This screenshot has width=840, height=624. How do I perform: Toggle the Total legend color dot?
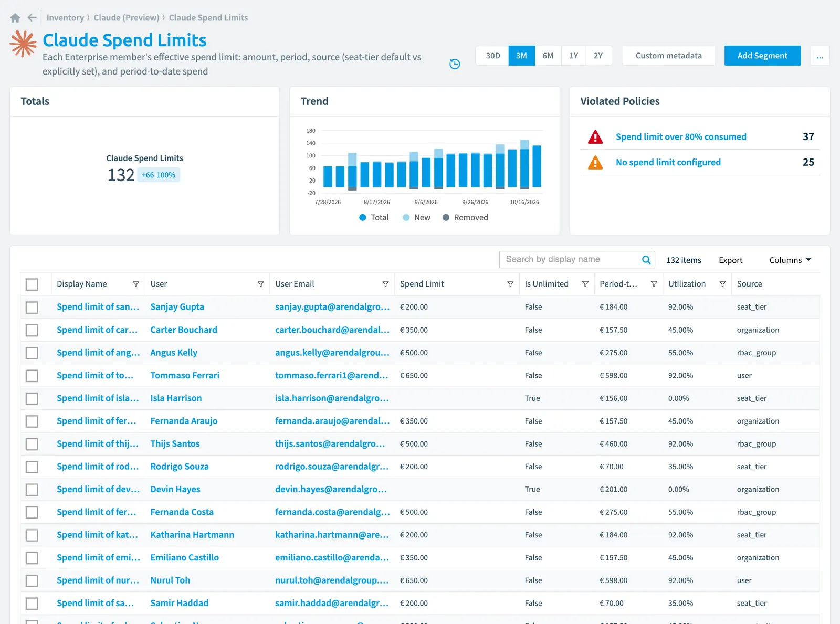pos(363,218)
